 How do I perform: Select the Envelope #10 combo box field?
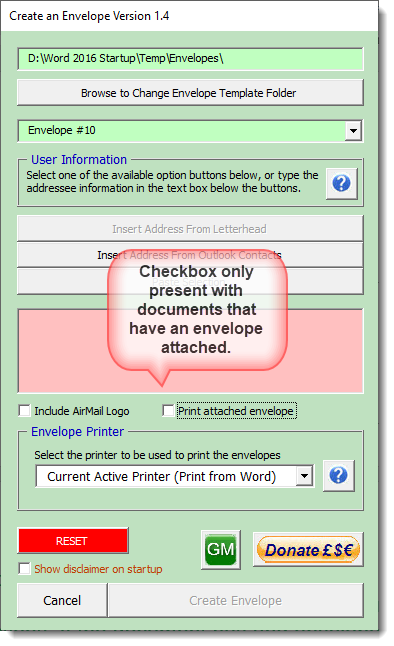(x=190, y=131)
